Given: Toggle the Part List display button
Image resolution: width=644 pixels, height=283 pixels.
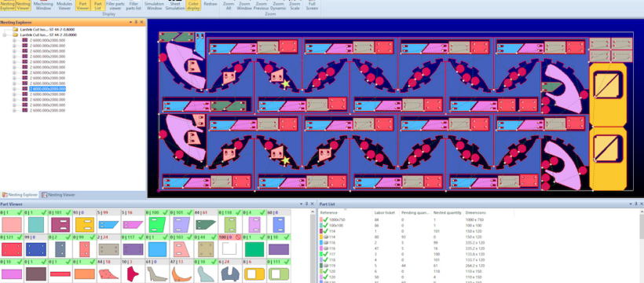Looking at the screenshot, I should pyautogui.click(x=97, y=6).
